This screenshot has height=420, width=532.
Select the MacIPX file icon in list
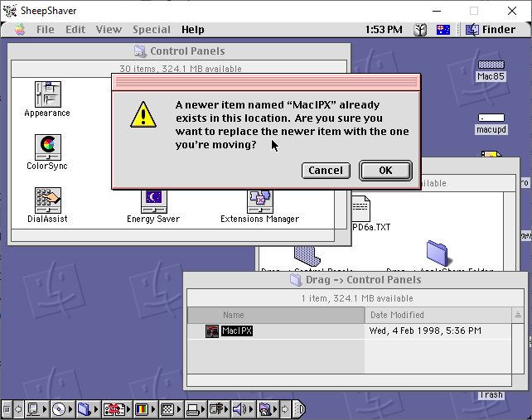coord(212,331)
